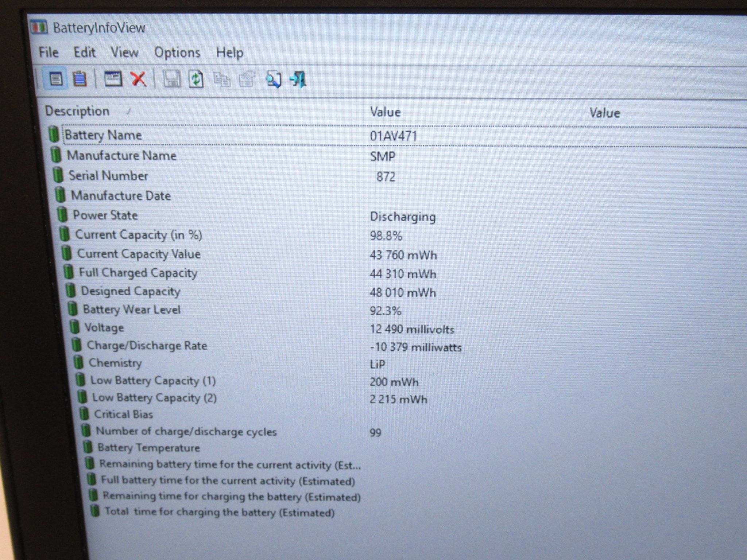Open the Options menu

click(x=177, y=53)
